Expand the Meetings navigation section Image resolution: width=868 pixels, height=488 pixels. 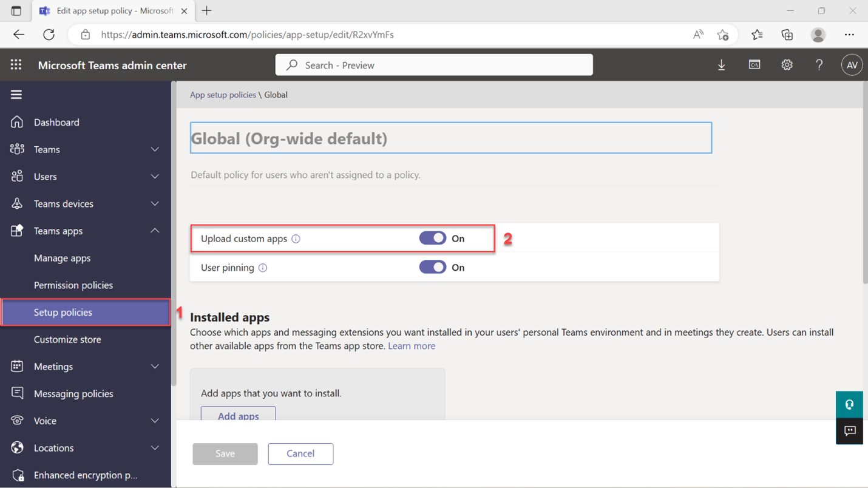pos(155,366)
